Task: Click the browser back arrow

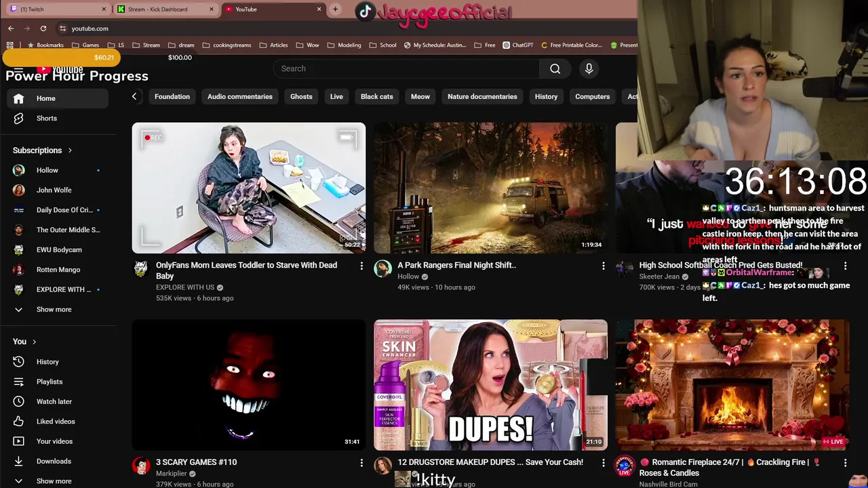Action: point(11,28)
